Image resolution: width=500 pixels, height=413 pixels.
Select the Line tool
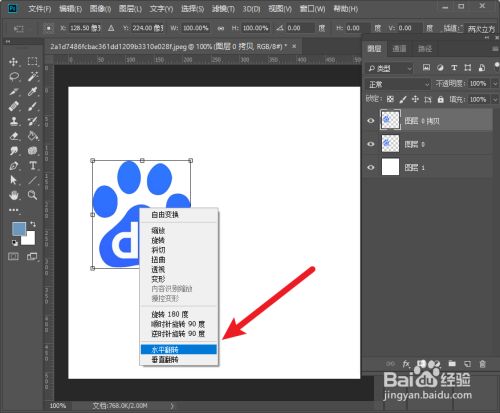[x=32, y=180]
